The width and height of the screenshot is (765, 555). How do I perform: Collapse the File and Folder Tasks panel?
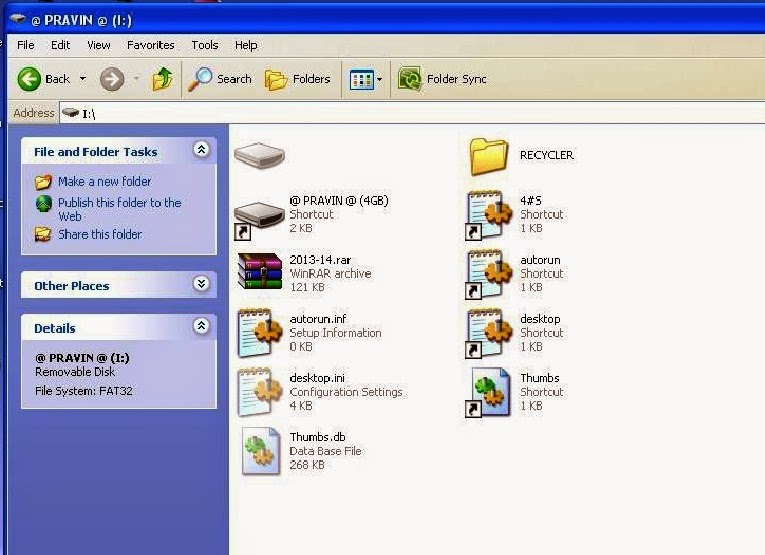pos(201,149)
